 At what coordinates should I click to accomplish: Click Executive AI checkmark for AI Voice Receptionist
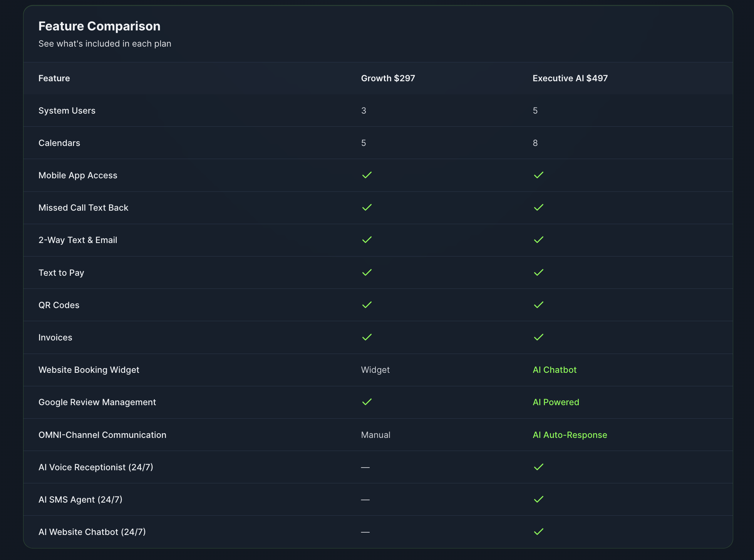[538, 467]
